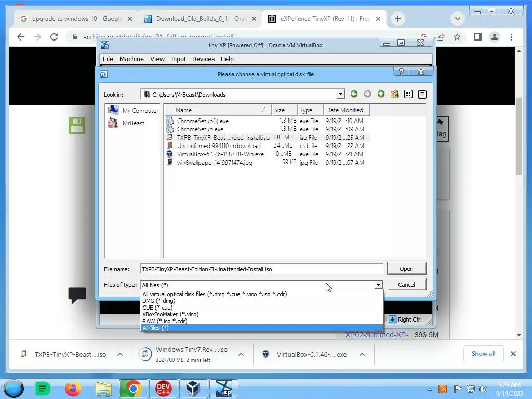Choose All files (*) filter option
The image size is (532, 399).
click(x=262, y=328)
